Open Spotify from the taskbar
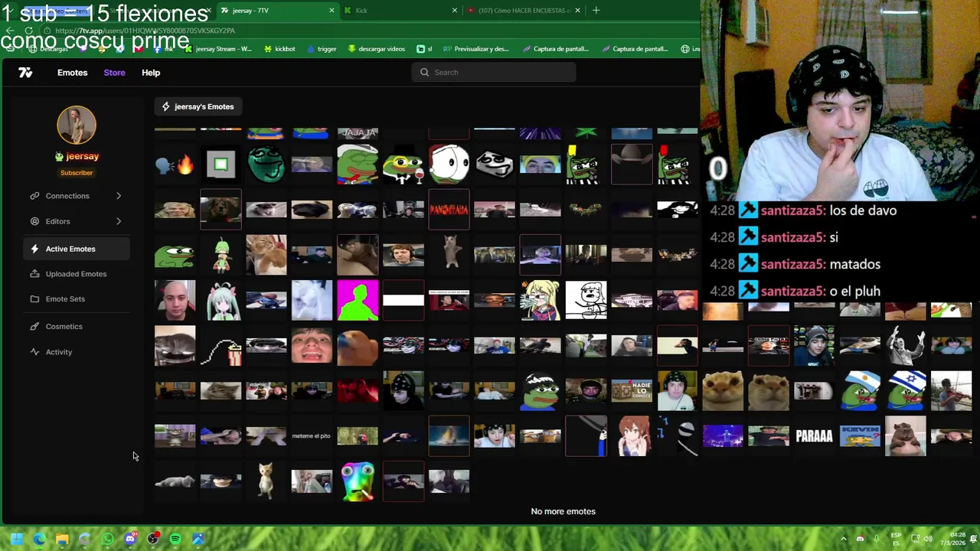This screenshot has height=551, width=980. click(x=175, y=539)
